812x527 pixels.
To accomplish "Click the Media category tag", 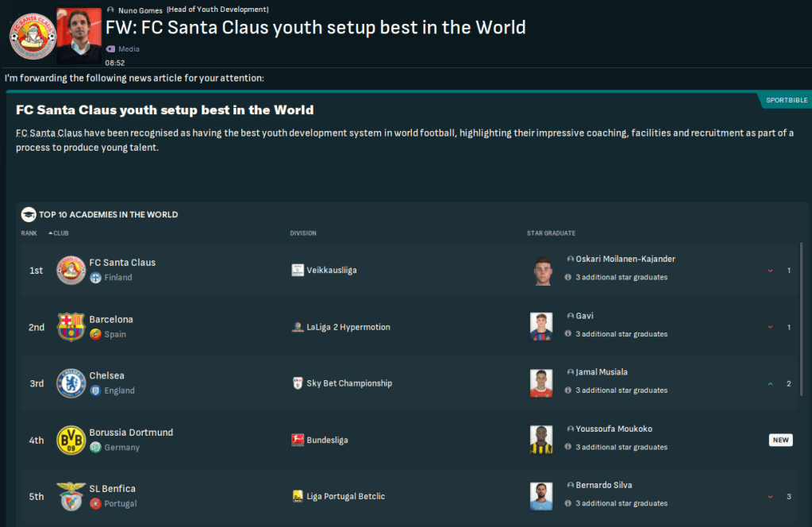I will tap(128, 49).
